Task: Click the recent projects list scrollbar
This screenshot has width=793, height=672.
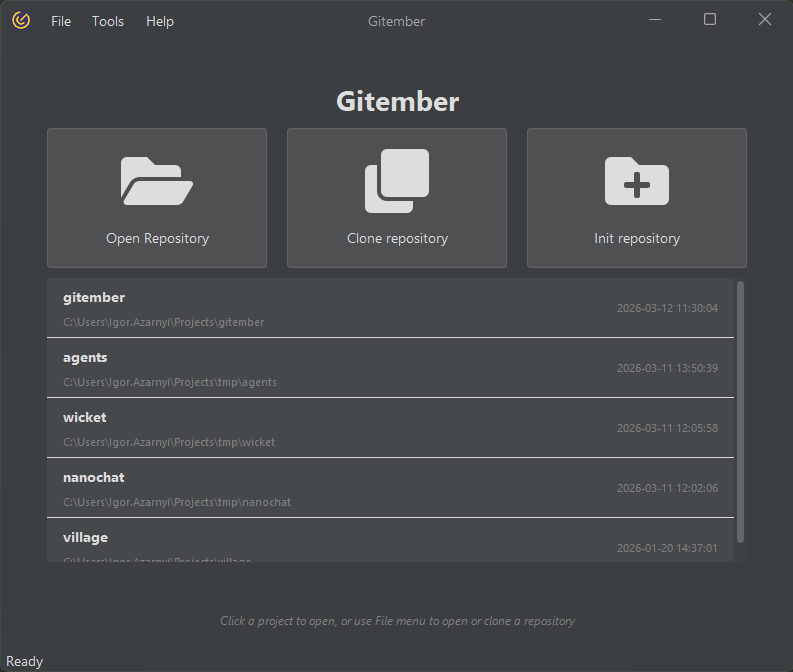Action: click(740, 410)
